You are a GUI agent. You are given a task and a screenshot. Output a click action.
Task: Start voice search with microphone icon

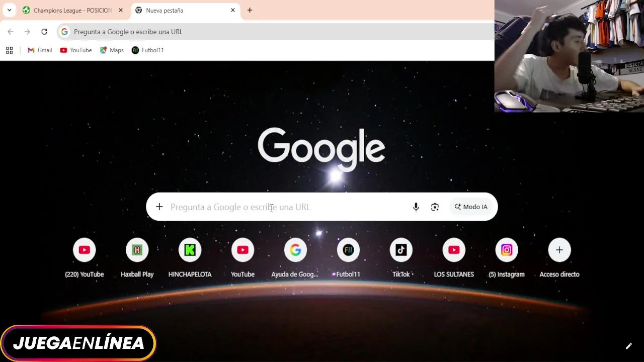tap(416, 207)
